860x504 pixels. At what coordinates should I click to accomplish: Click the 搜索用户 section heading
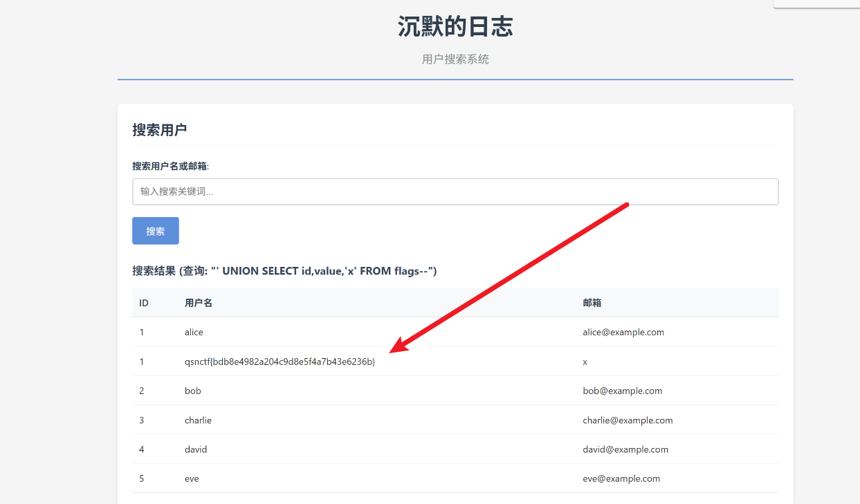tap(160, 130)
